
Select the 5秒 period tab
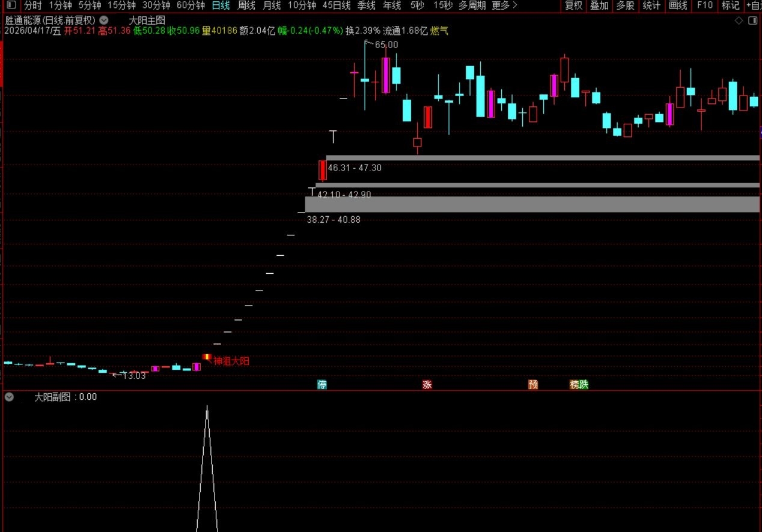pos(417,5)
